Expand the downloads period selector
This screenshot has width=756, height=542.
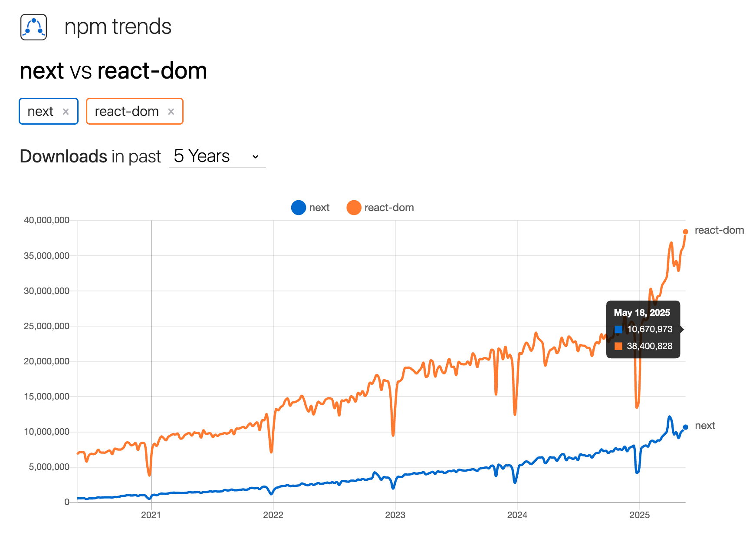(x=216, y=156)
